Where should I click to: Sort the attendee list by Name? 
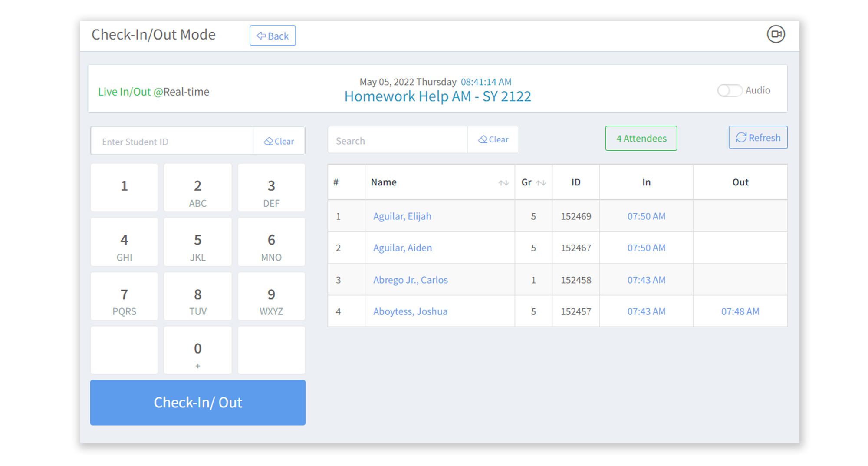(503, 183)
